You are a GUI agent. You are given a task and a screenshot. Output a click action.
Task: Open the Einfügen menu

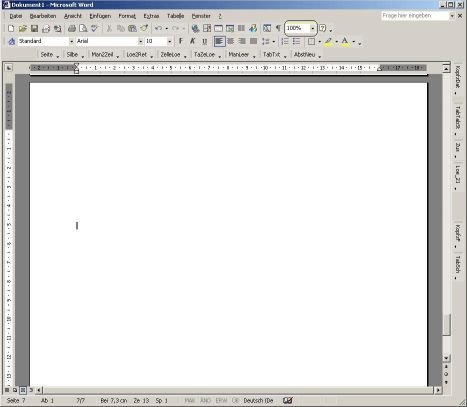coord(100,16)
